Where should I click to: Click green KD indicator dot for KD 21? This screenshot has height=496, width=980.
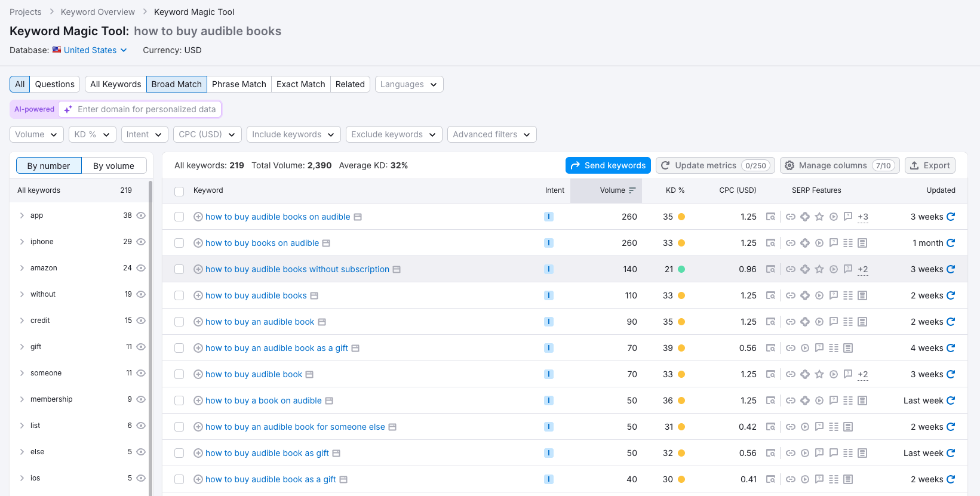(681, 269)
